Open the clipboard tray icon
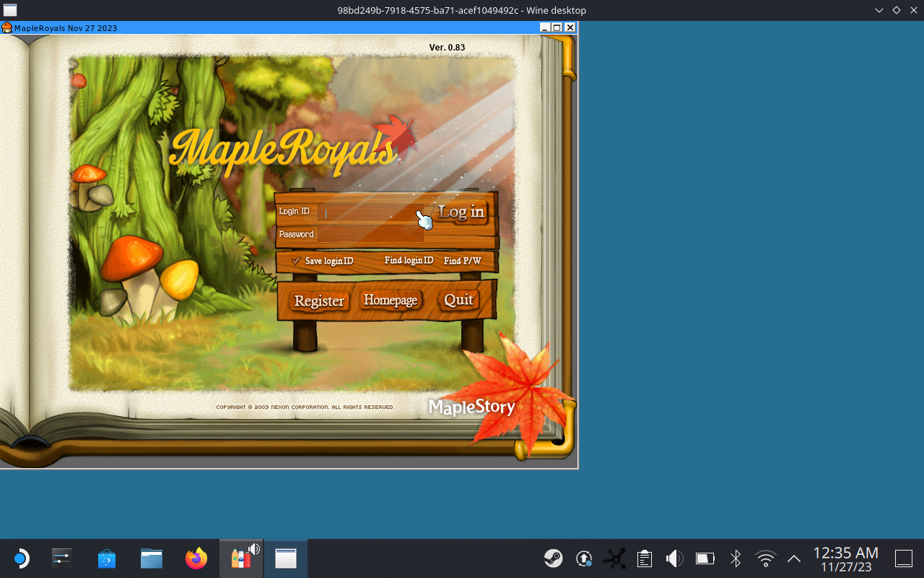 645,558
